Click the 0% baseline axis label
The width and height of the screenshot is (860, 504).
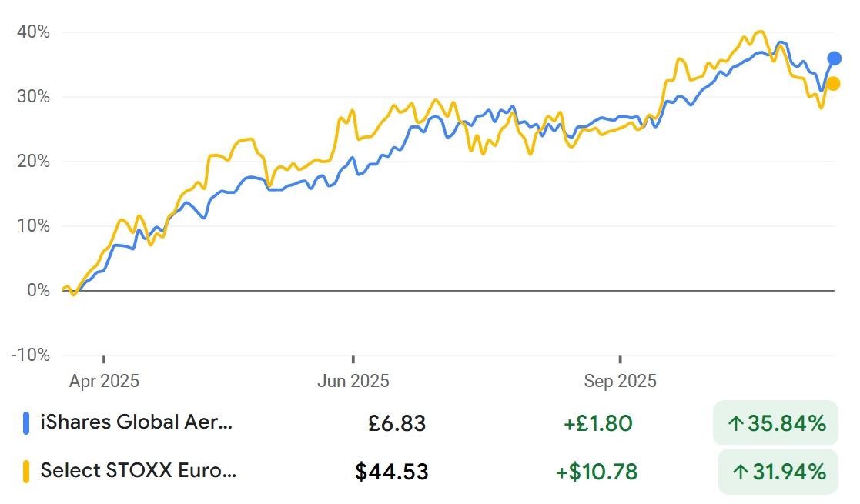[37, 291]
